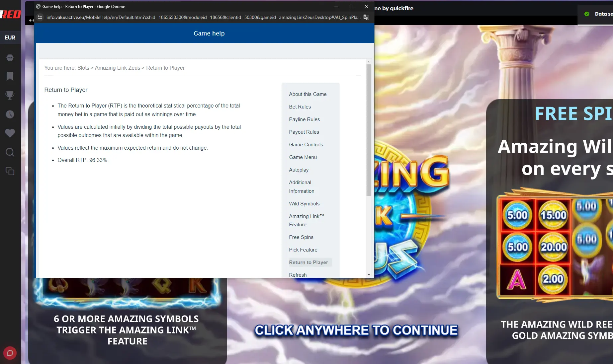Click the Return to Player breadcrumb text
This screenshot has width=613, height=364.
coord(165,68)
